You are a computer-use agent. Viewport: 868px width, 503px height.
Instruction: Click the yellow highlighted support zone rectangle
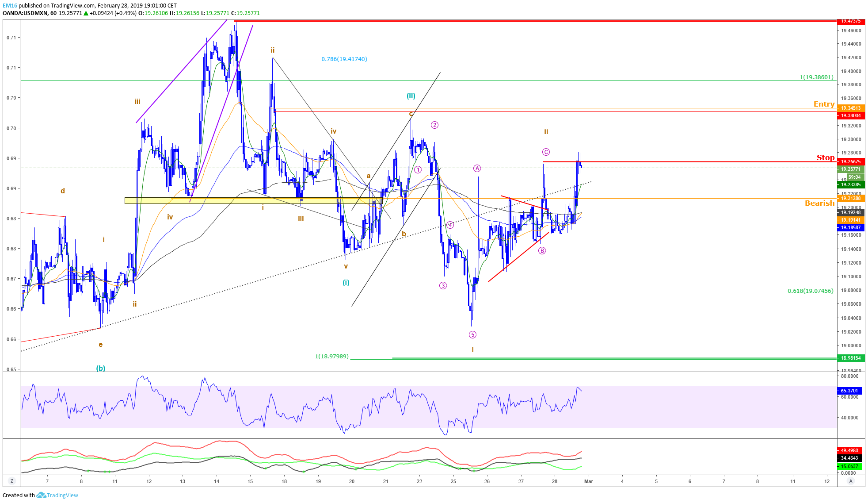coord(254,200)
